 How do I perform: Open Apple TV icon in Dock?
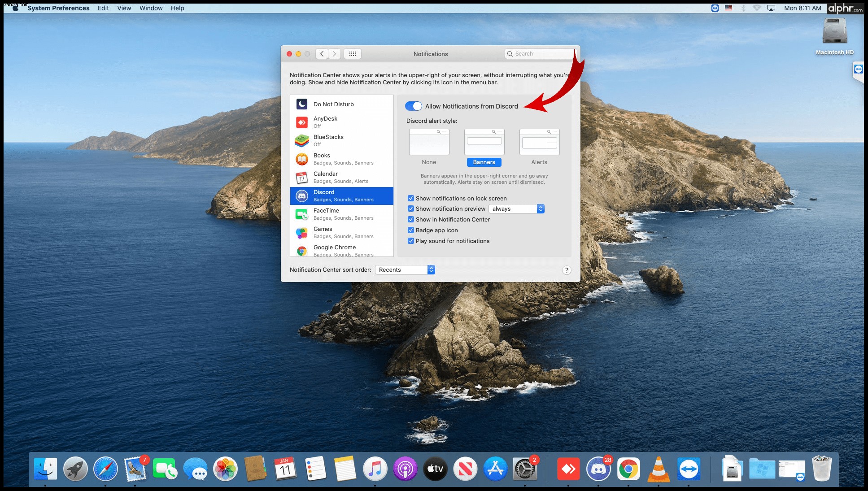[x=435, y=469]
